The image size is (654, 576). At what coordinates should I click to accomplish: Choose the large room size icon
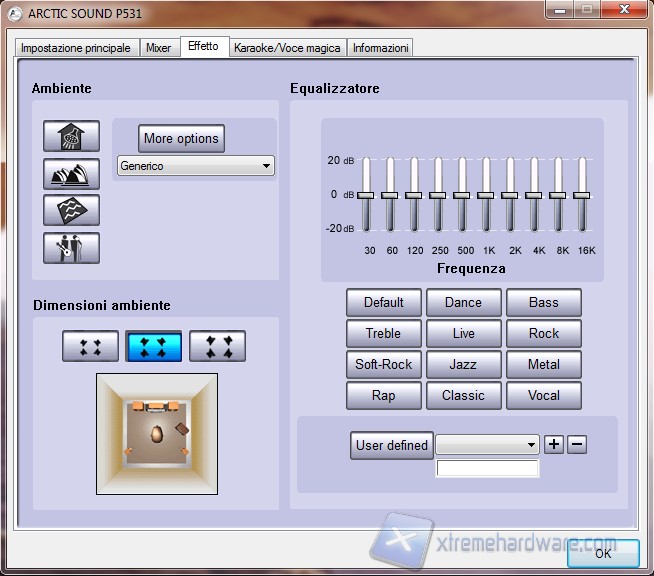point(217,346)
